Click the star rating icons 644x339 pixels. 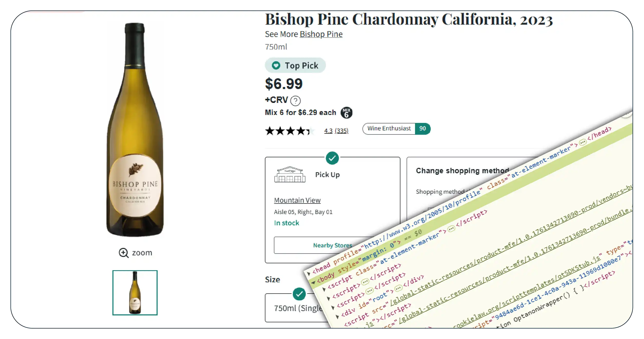click(289, 131)
